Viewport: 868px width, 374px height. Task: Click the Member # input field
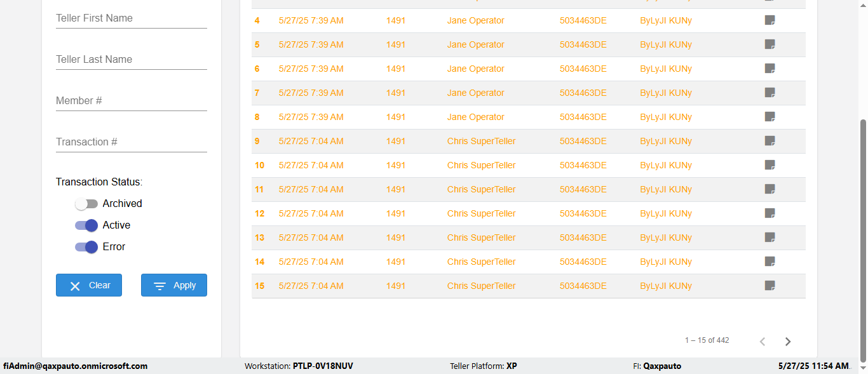point(132,101)
